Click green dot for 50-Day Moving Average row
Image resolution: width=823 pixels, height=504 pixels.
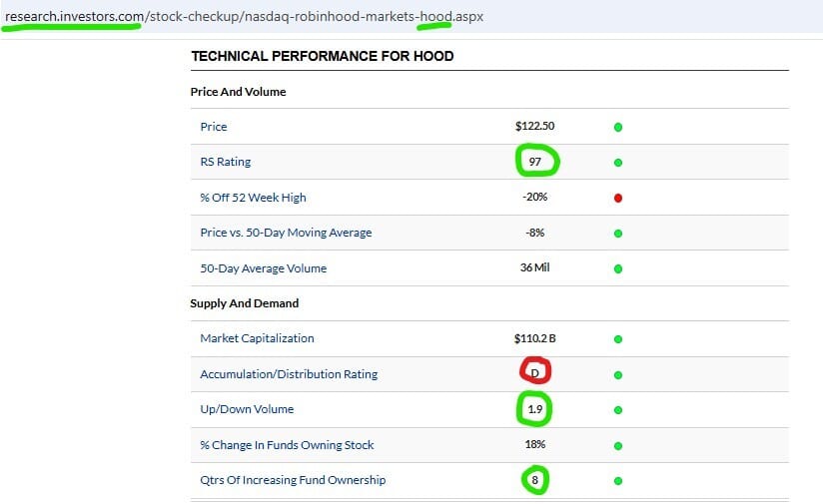(x=618, y=234)
